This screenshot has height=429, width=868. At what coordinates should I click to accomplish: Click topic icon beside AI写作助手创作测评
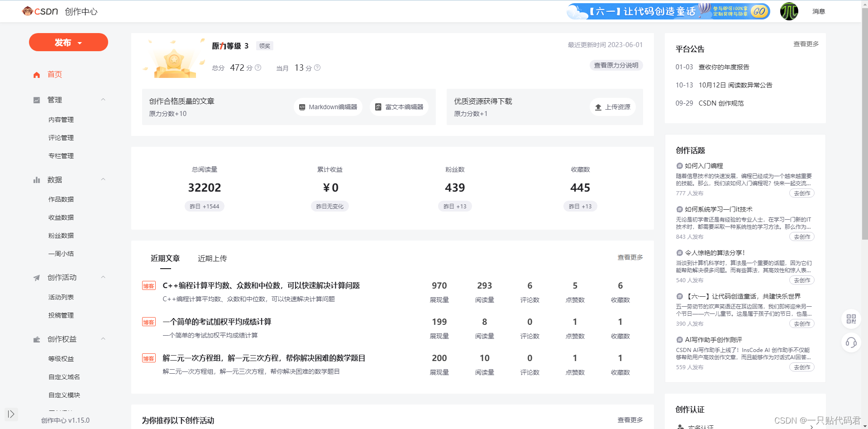coord(679,340)
